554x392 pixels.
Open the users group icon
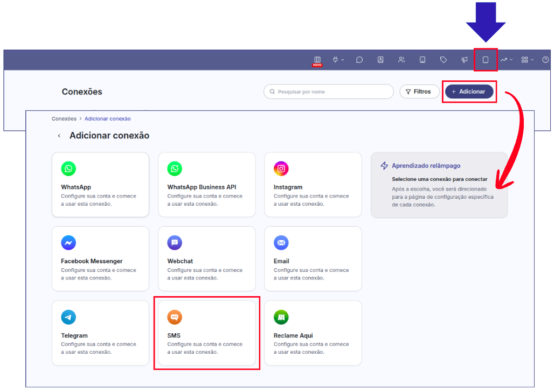click(x=401, y=60)
